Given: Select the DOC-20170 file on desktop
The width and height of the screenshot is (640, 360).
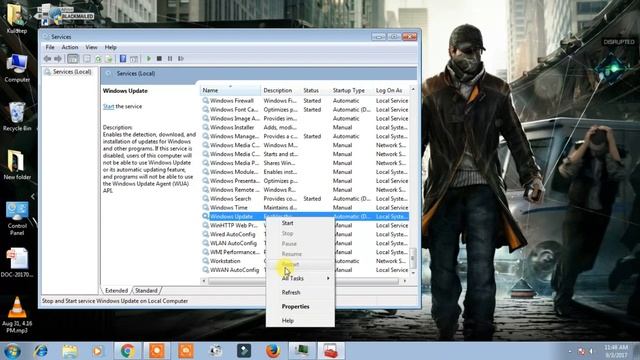Looking at the screenshot, I should pos(17,263).
